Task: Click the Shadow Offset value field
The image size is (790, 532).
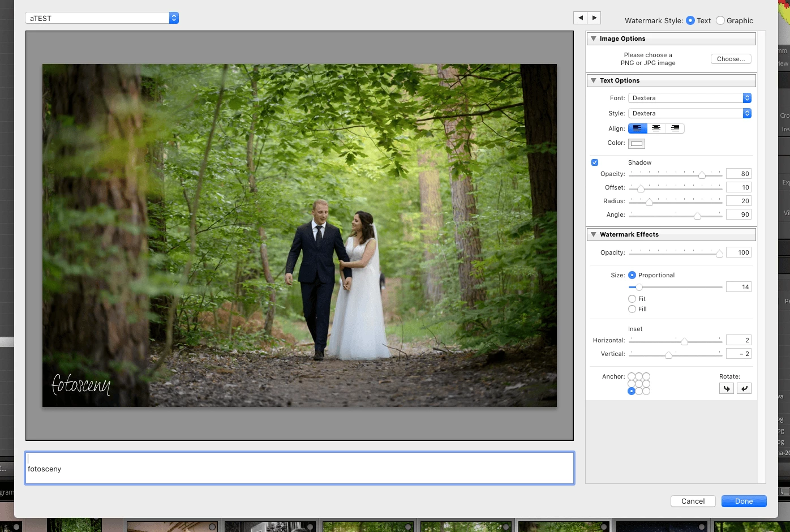Action: 739,187
